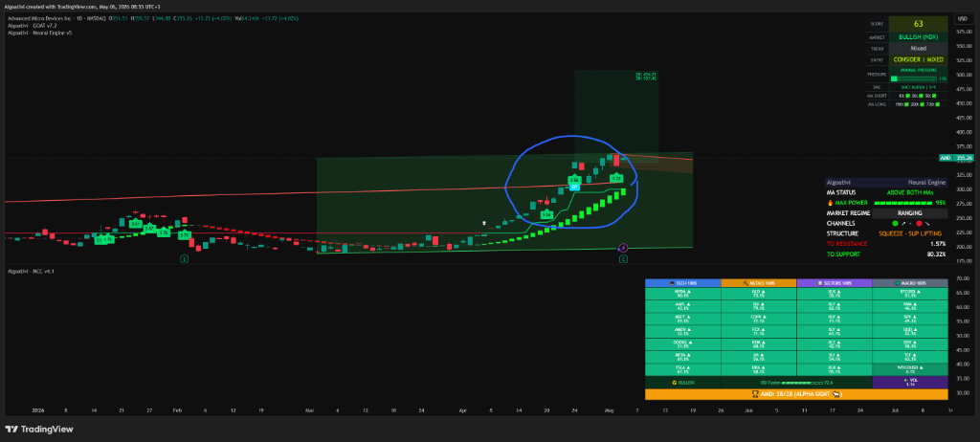Image resolution: width=980 pixels, height=442 pixels.
Task: Click the earnings E marker near February
Action: pos(185,258)
